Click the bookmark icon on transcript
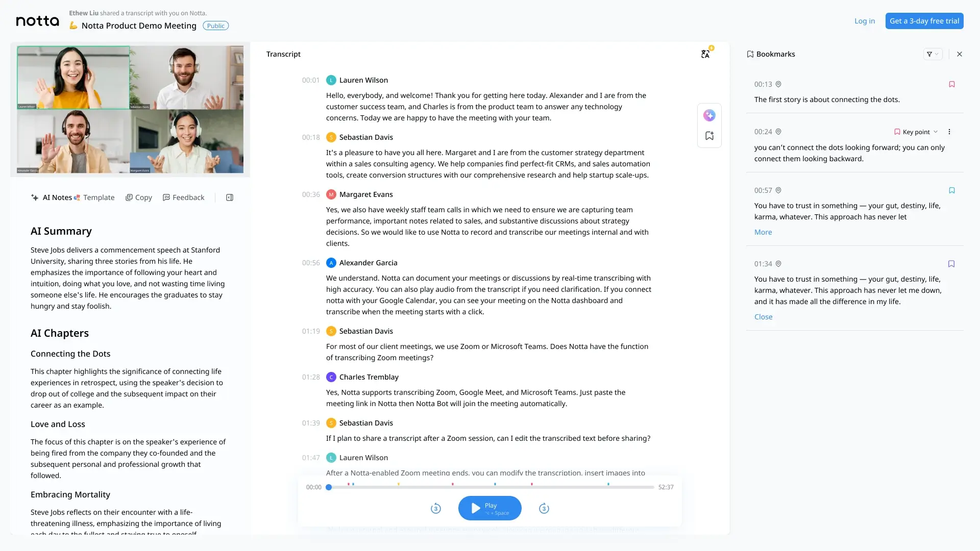 pos(709,136)
